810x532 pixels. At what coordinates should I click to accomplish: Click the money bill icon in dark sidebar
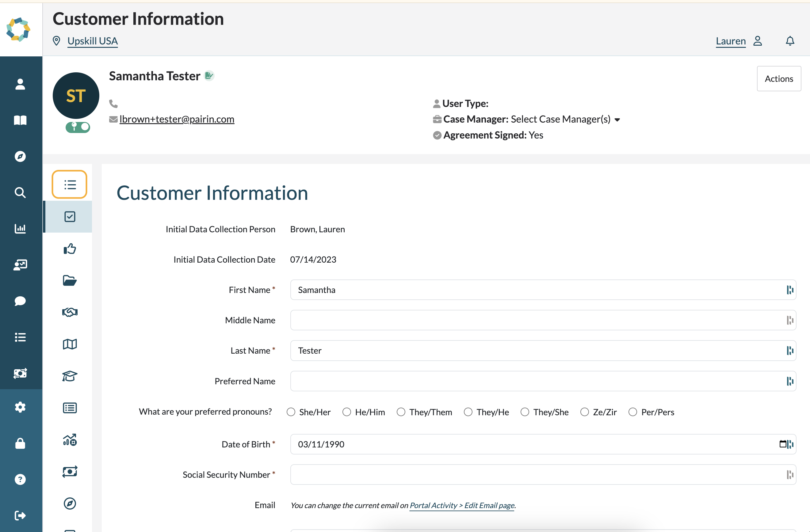pos(21,373)
